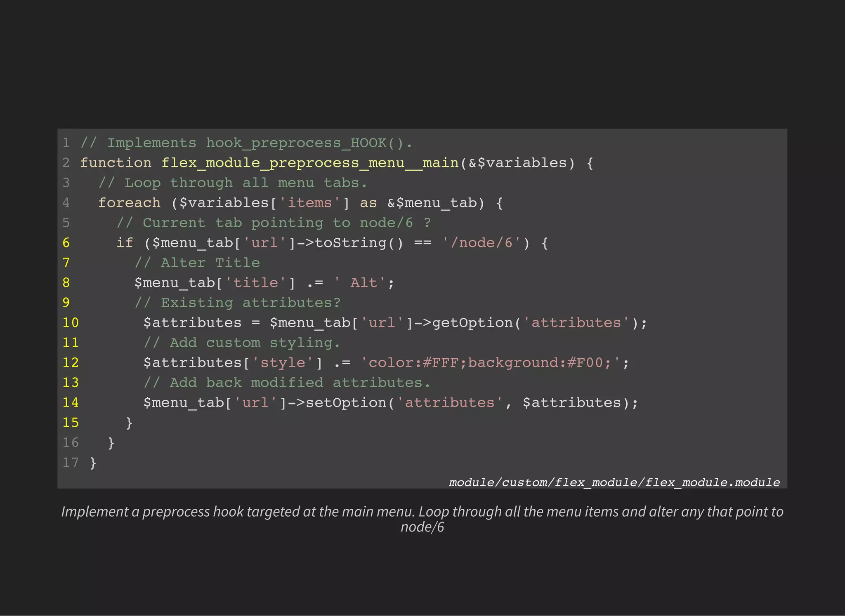Click line number 15
Screen dimensions: 845x616
(71, 422)
